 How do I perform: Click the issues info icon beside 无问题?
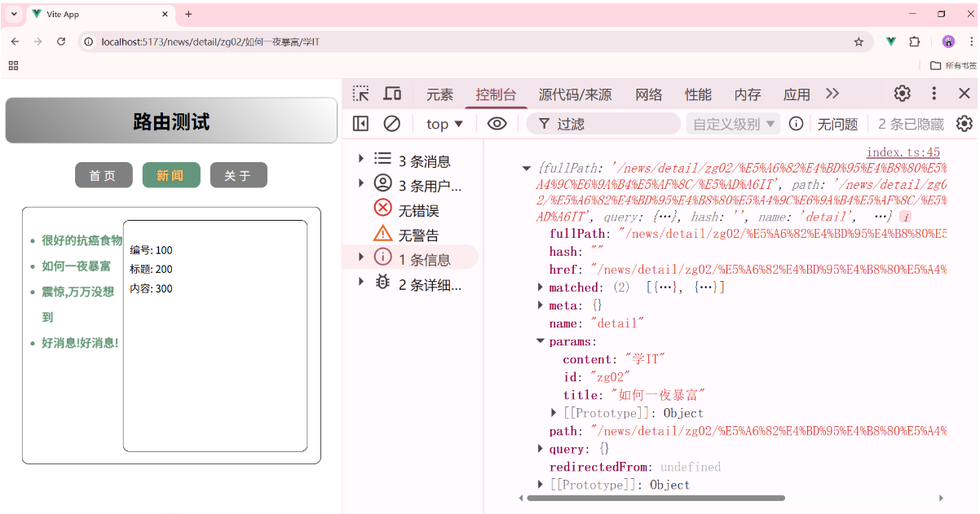(797, 124)
